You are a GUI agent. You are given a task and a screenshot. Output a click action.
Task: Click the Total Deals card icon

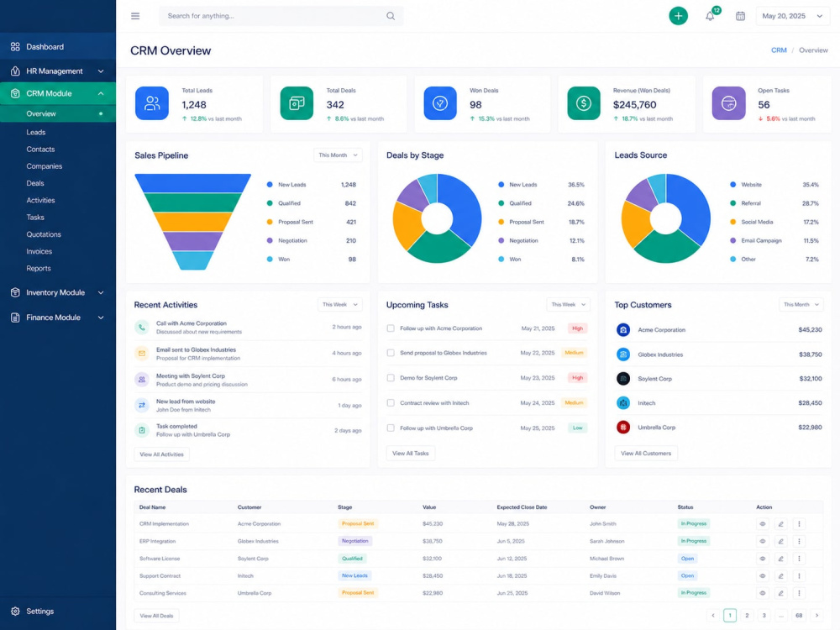pyautogui.click(x=297, y=102)
